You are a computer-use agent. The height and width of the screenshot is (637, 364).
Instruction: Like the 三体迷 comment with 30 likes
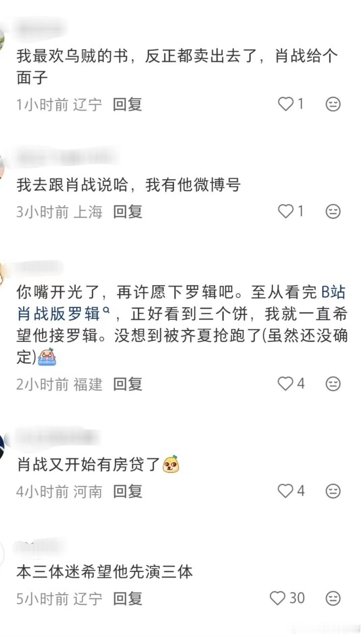click(x=278, y=598)
